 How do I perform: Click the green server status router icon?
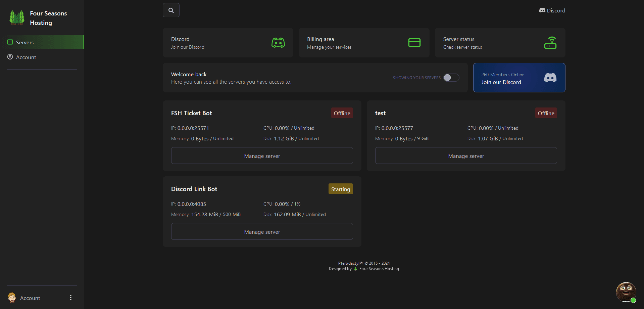(x=550, y=43)
